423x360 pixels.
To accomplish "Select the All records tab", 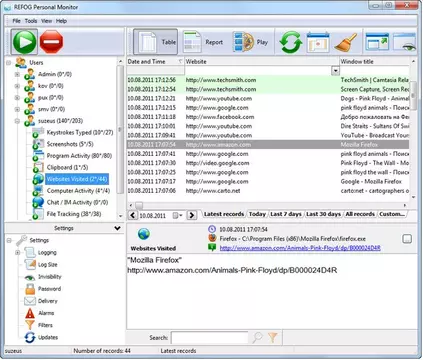I will tap(360, 214).
